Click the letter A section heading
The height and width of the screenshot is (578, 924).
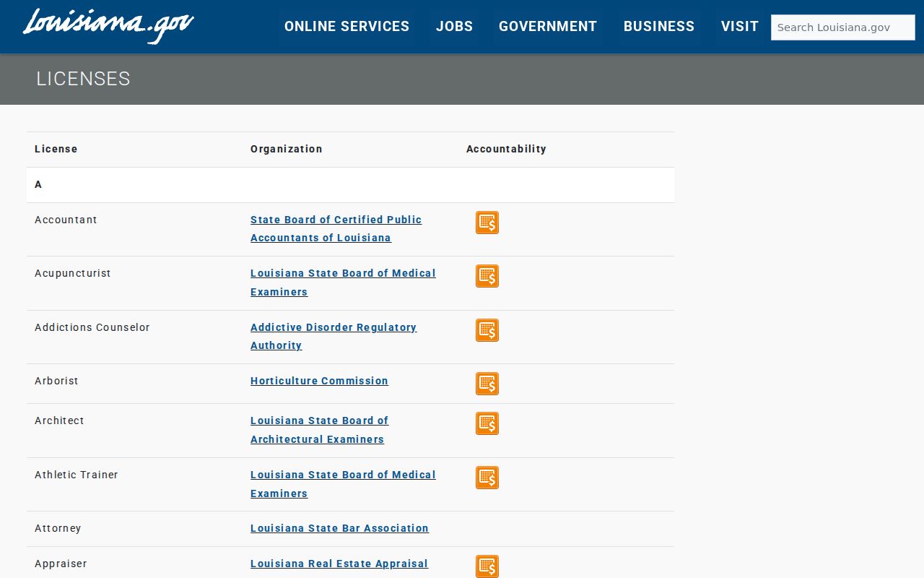point(38,184)
